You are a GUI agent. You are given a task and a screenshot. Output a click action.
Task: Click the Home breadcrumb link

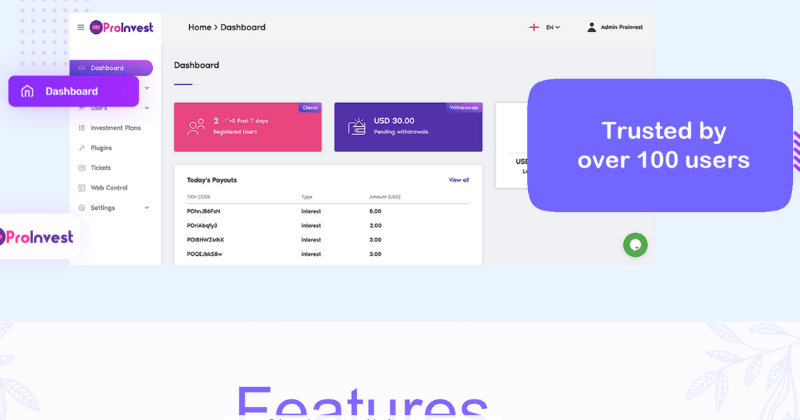(x=199, y=27)
